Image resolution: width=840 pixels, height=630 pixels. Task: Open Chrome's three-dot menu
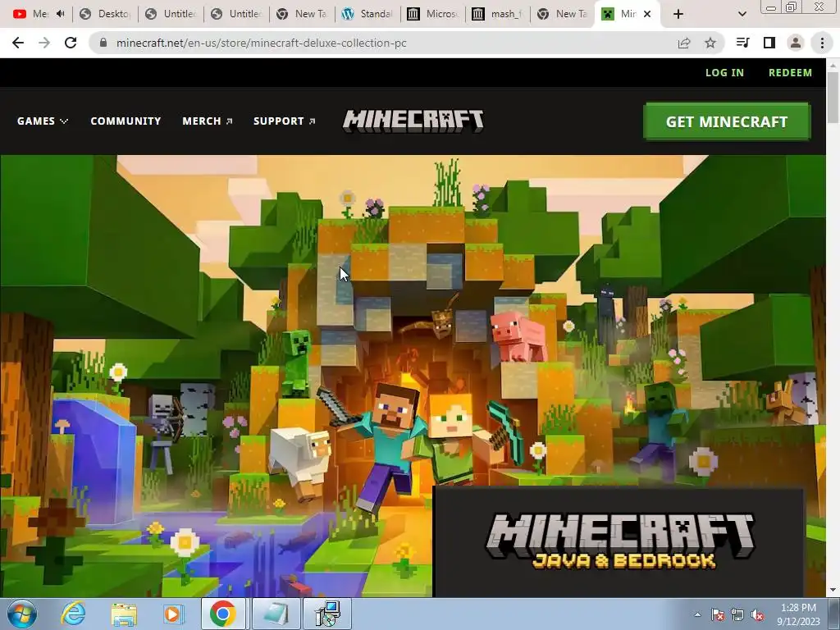click(822, 43)
